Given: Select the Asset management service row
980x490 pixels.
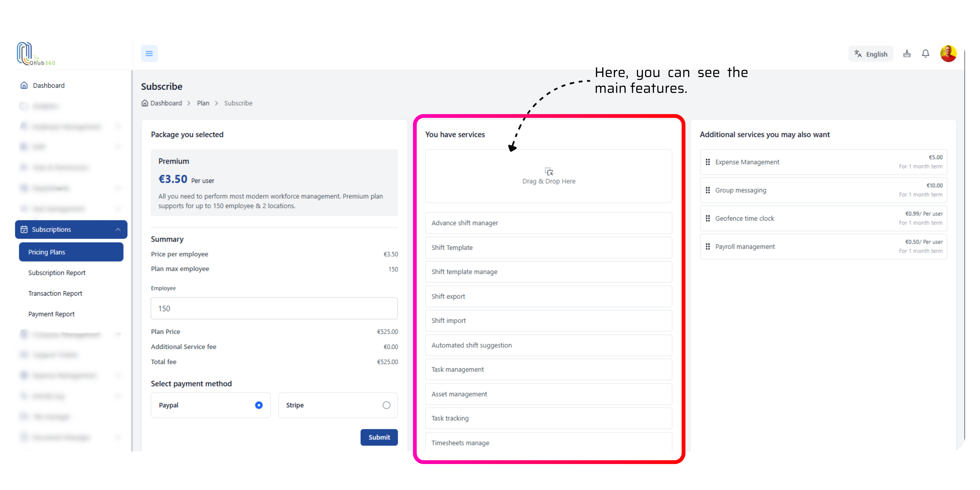Looking at the screenshot, I should [549, 394].
